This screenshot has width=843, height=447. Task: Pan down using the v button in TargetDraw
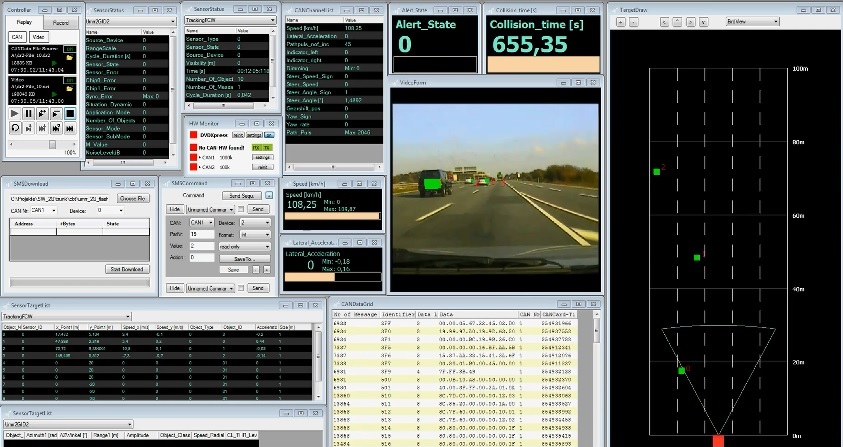click(x=704, y=22)
